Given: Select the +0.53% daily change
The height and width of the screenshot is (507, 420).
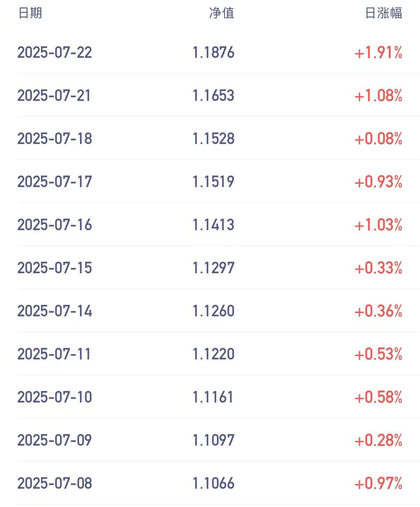Looking at the screenshot, I should [378, 354].
